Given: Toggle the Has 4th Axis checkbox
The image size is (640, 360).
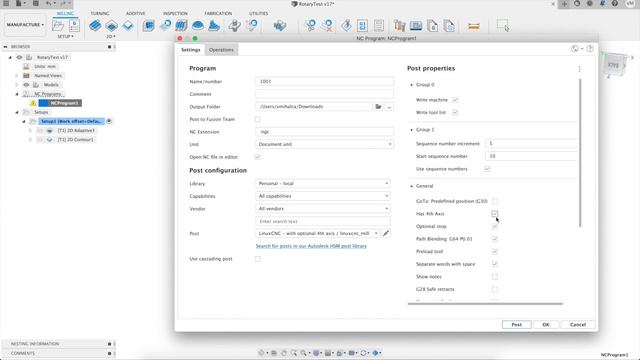Looking at the screenshot, I should 495,213.
